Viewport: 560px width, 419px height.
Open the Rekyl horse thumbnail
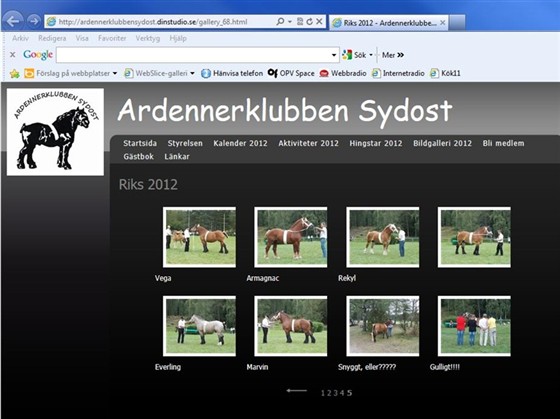pyautogui.click(x=382, y=237)
